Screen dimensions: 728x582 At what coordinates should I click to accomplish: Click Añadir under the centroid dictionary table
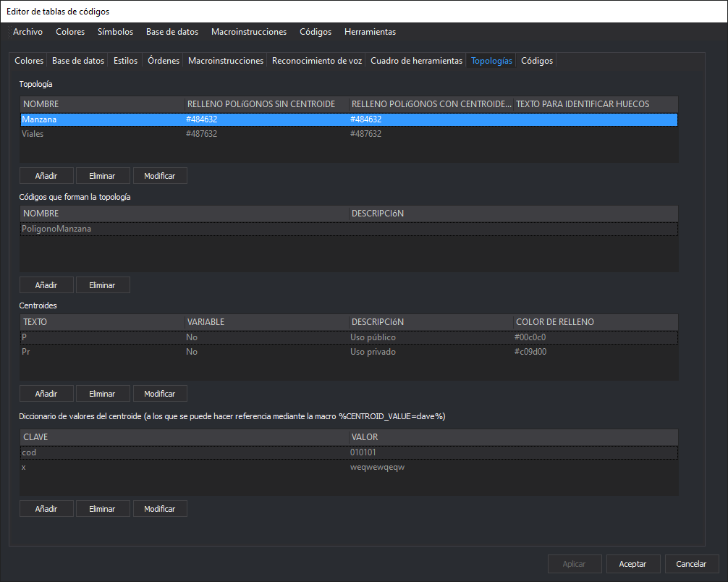pyautogui.click(x=46, y=509)
